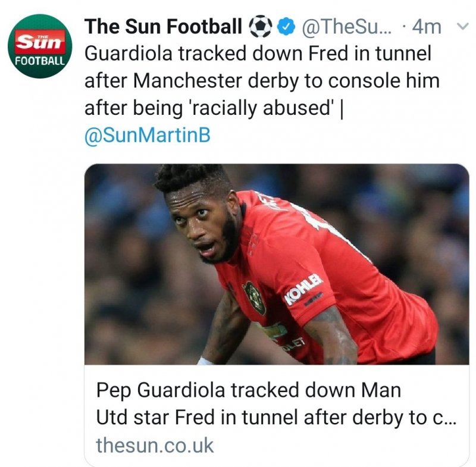Viewport: 476px width, 467px height.
Task: Click the club crest on the red shirt
Action: (x=254, y=297)
